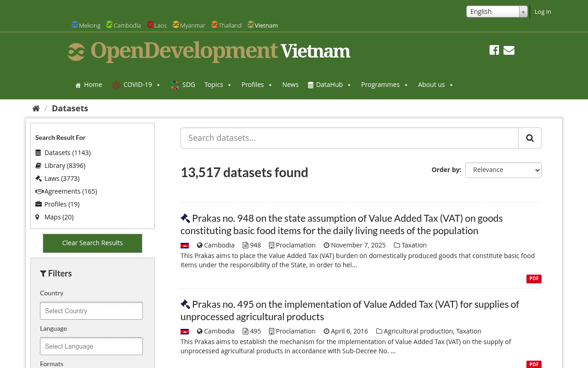Click the SDG color wheel icon

[x=175, y=85]
